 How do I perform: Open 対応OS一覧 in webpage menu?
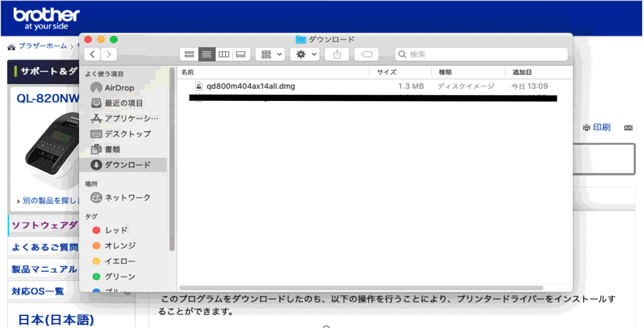pos(37,291)
